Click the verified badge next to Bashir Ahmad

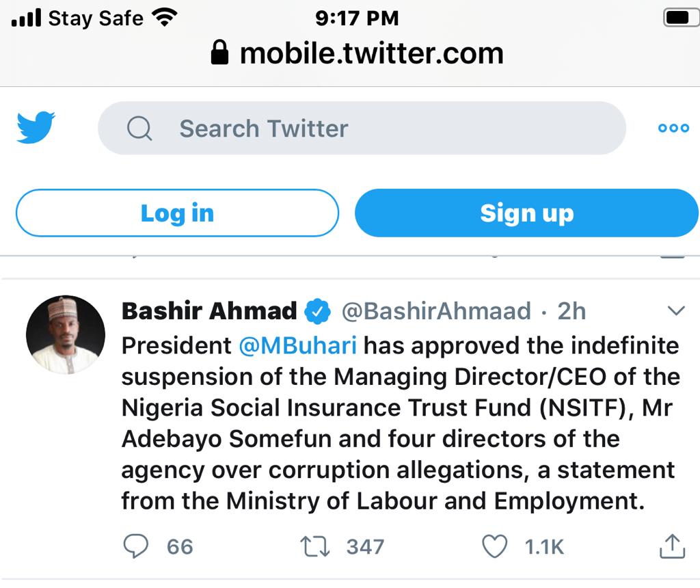point(318,311)
